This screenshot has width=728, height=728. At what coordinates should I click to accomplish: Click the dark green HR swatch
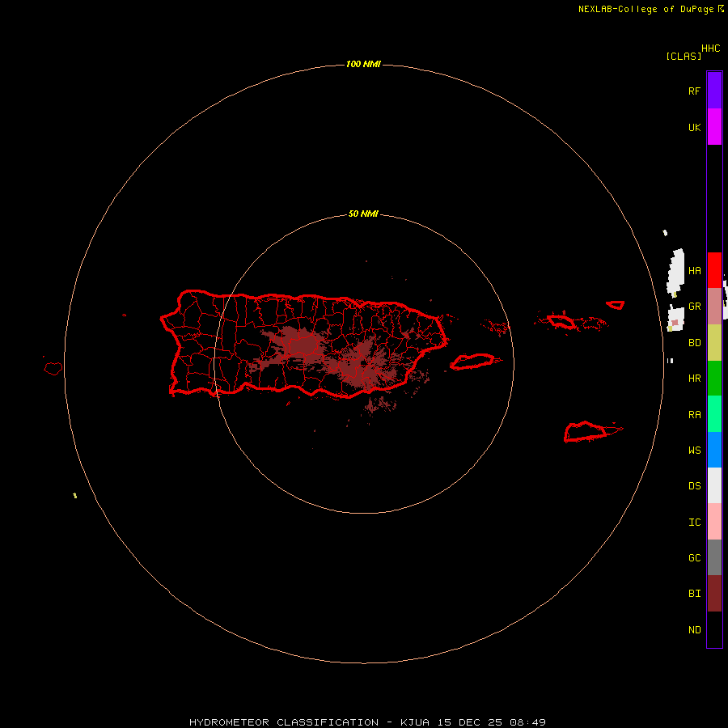[714, 378]
